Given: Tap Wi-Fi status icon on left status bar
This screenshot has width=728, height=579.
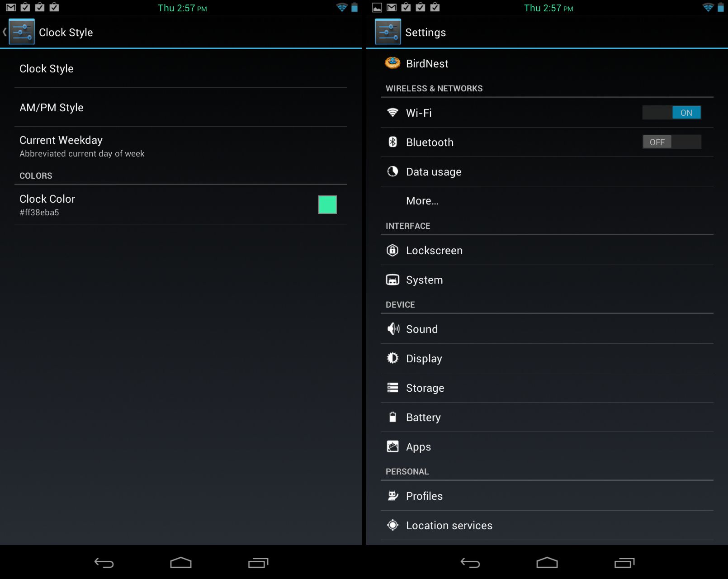Looking at the screenshot, I should pos(342,7).
